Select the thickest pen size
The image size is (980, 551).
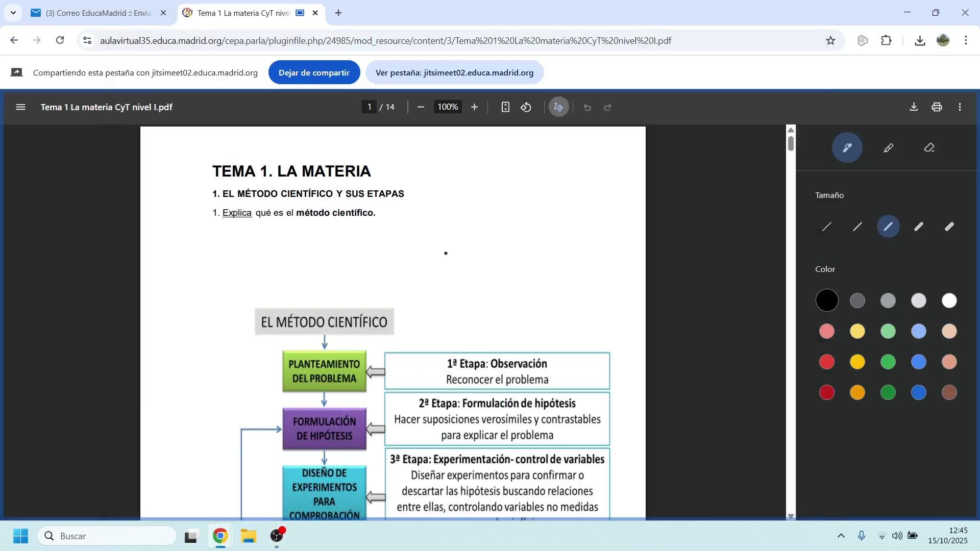(949, 227)
